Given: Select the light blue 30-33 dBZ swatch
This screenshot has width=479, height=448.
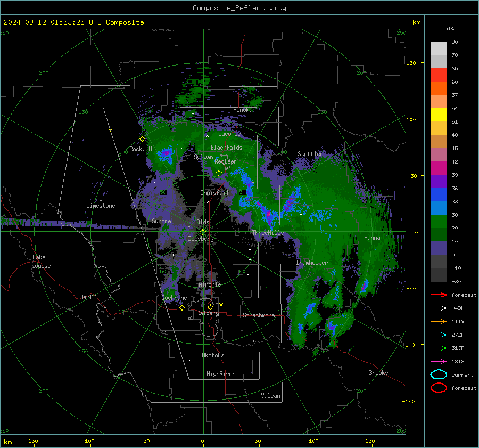Looking at the screenshot, I should (439, 208).
